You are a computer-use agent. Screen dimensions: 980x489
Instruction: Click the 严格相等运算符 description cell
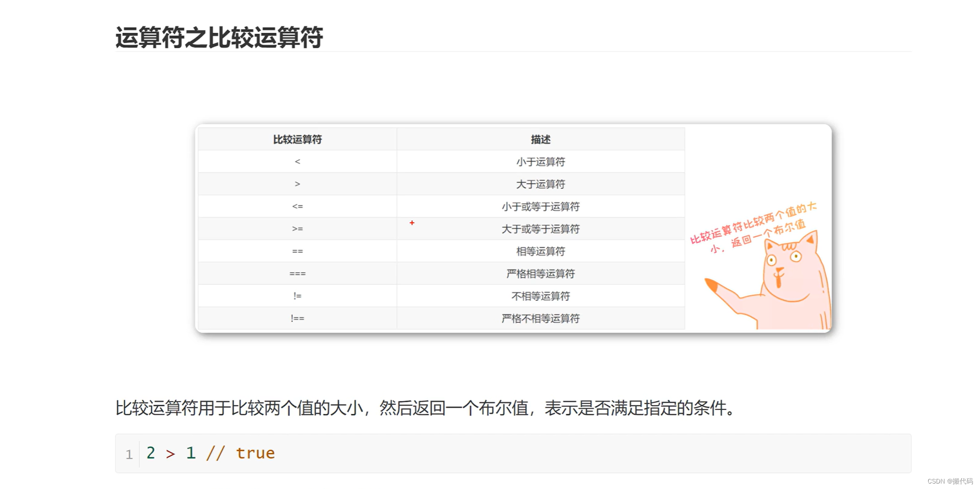click(541, 273)
